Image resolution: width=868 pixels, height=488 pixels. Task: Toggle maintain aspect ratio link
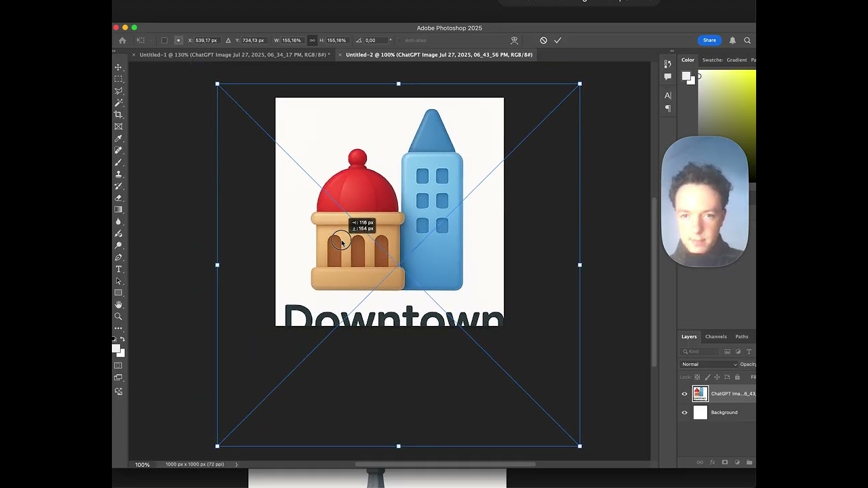pyautogui.click(x=312, y=40)
